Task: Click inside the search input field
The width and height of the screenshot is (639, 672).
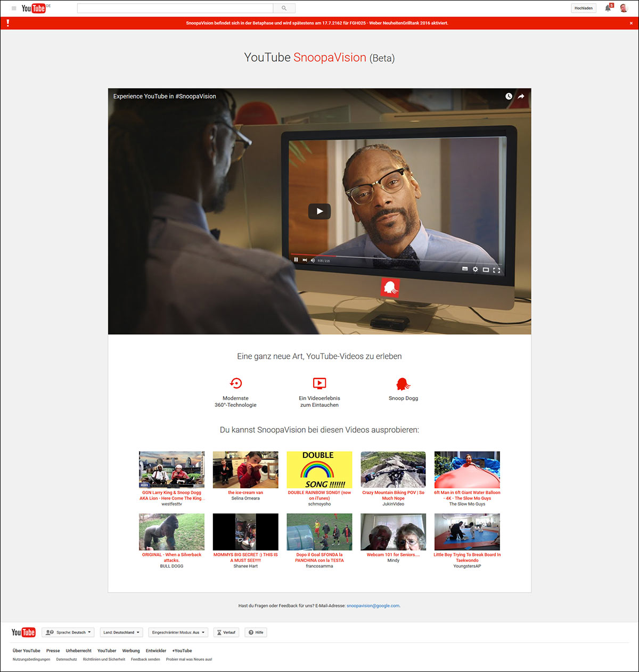Action: (175, 8)
